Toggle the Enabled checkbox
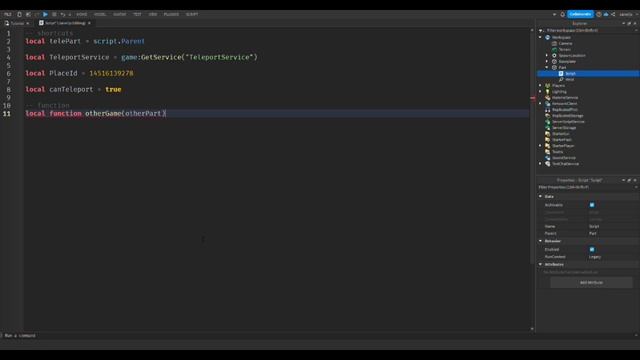The width and height of the screenshot is (640, 360). (592, 249)
